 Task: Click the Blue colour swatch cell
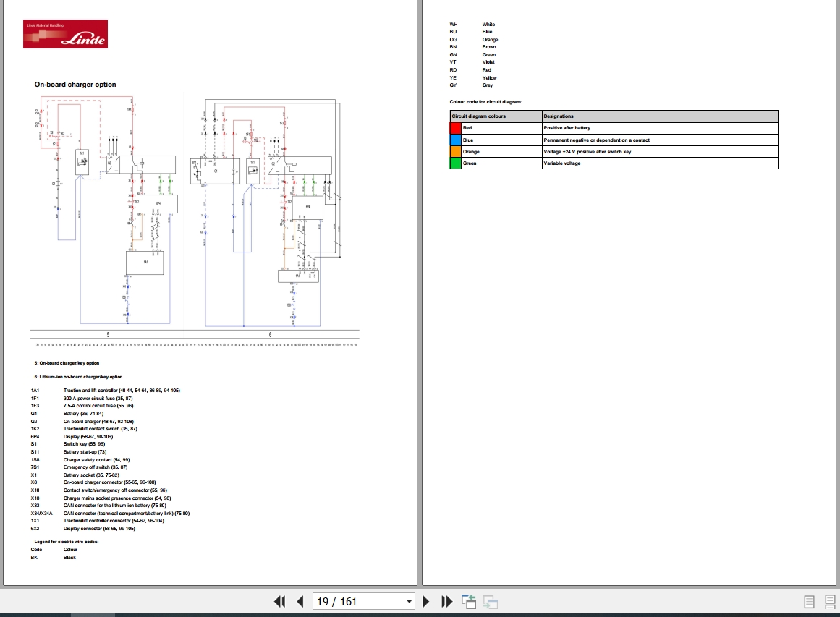click(x=455, y=140)
